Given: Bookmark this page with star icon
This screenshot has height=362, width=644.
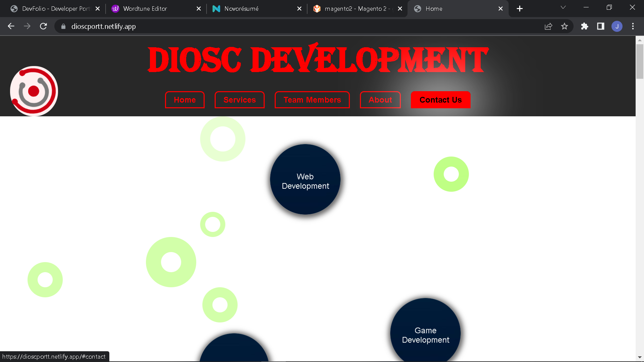Looking at the screenshot, I should 565,26.
